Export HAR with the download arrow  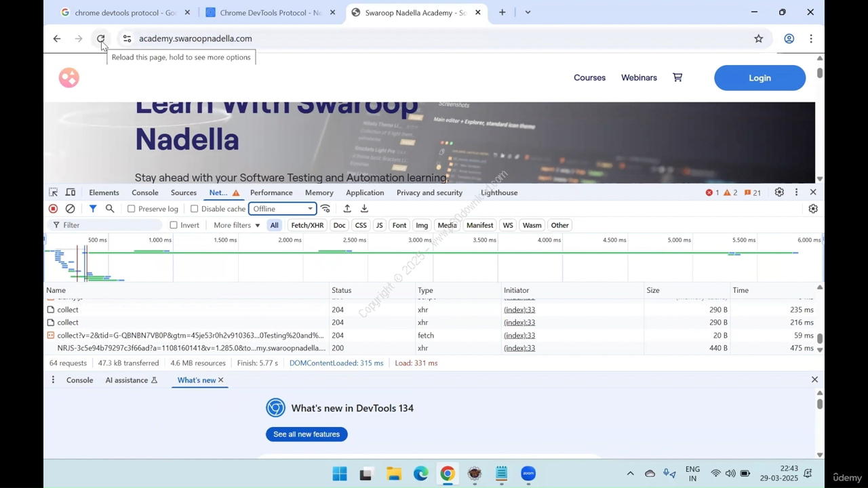tap(364, 209)
